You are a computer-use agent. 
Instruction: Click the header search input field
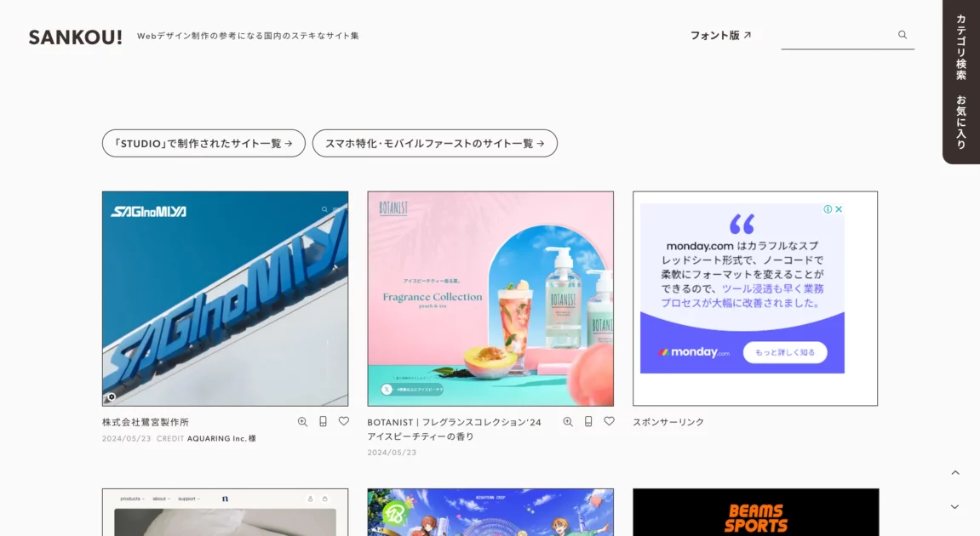tap(837, 36)
